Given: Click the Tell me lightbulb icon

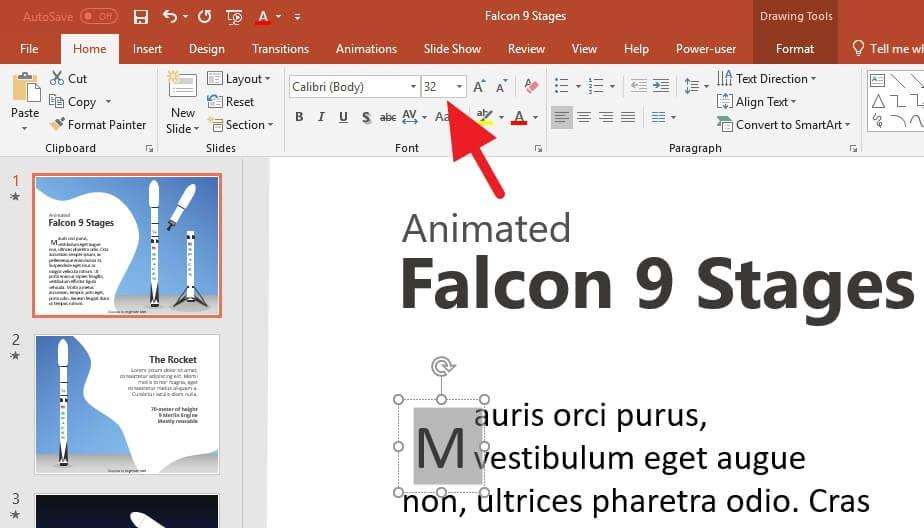Looking at the screenshot, I should pos(858,48).
